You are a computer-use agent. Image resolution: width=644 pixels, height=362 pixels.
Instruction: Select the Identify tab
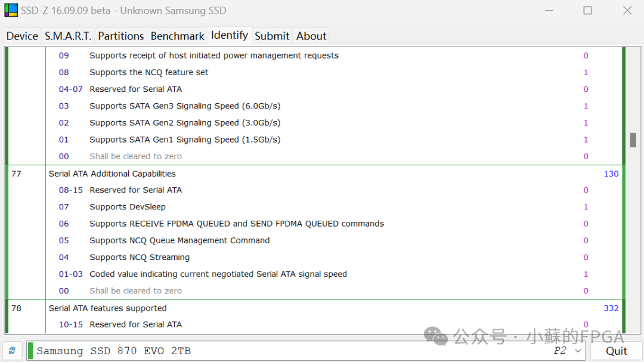229,35
